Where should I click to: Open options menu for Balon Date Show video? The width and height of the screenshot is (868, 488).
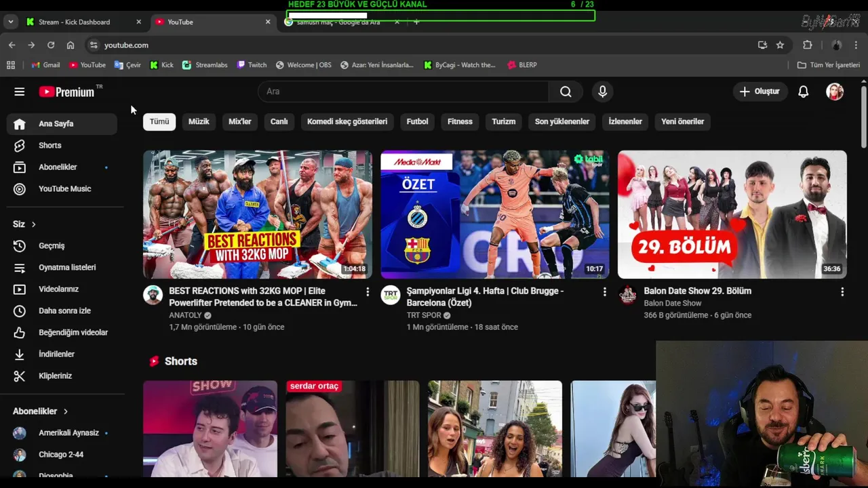(842, 291)
